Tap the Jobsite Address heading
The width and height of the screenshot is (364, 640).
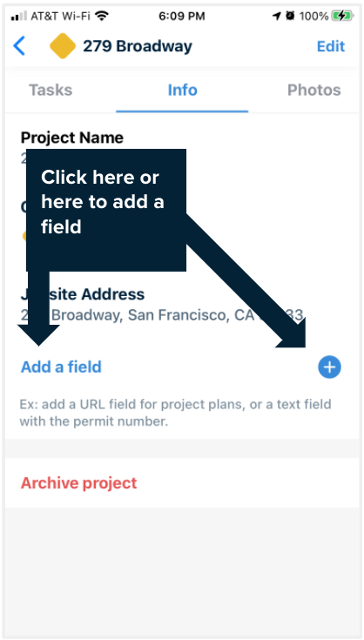tap(83, 294)
